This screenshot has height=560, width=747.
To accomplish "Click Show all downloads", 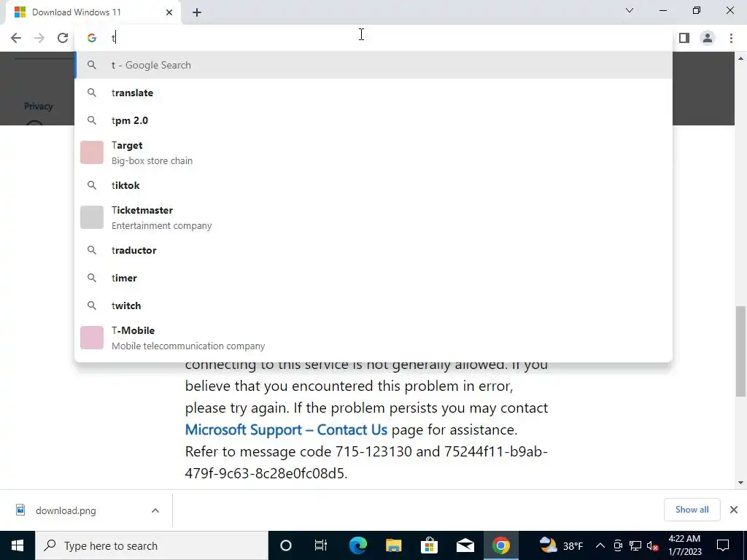I will [692, 510].
